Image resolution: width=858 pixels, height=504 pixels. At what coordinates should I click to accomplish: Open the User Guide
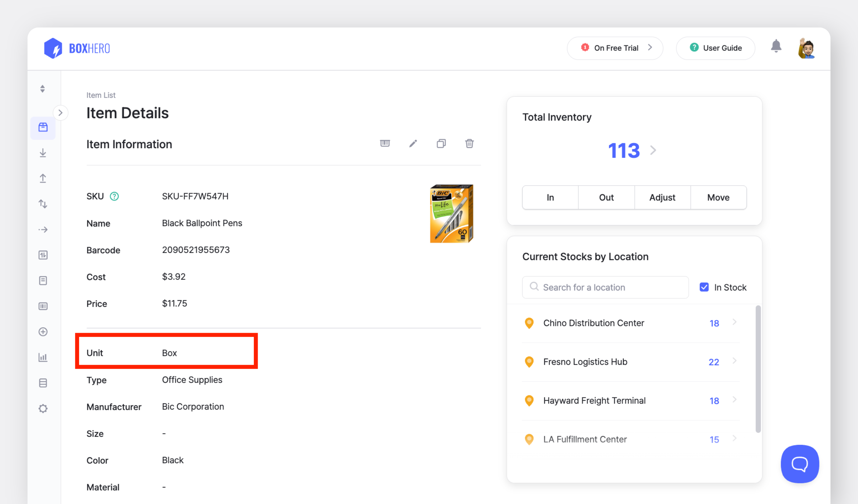716,48
